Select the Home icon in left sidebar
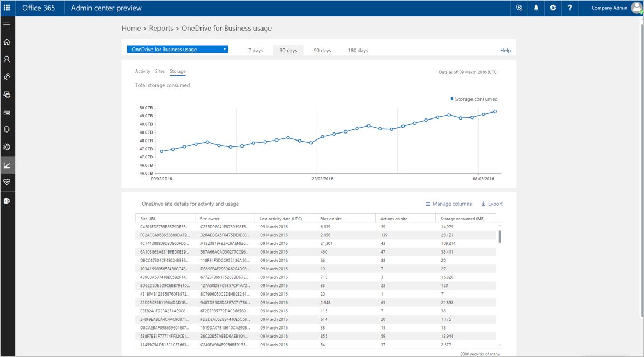Viewport: 644px width, 357px height. click(x=7, y=42)
